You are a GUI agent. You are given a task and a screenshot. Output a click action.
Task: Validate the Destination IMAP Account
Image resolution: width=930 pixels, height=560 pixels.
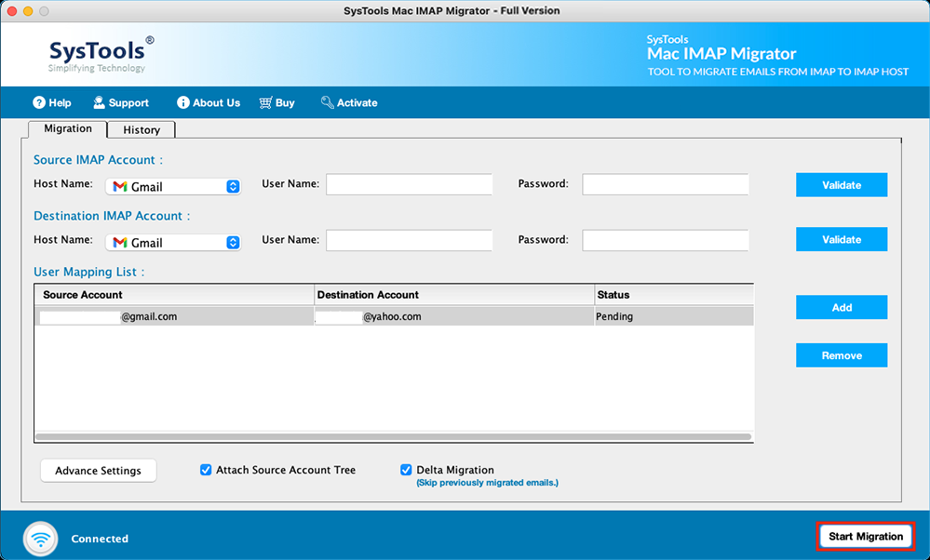point(842,239)
